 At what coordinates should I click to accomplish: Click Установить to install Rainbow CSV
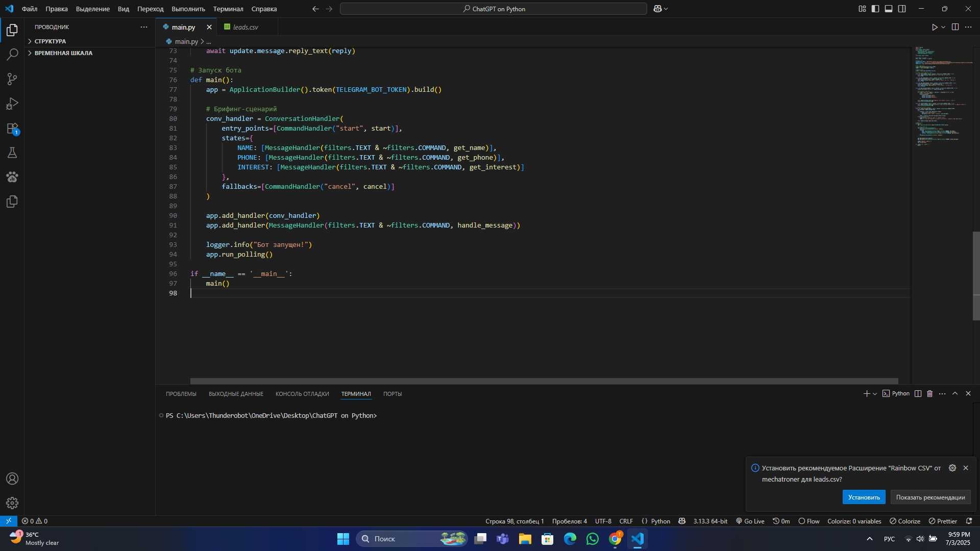tap(864, 497)
